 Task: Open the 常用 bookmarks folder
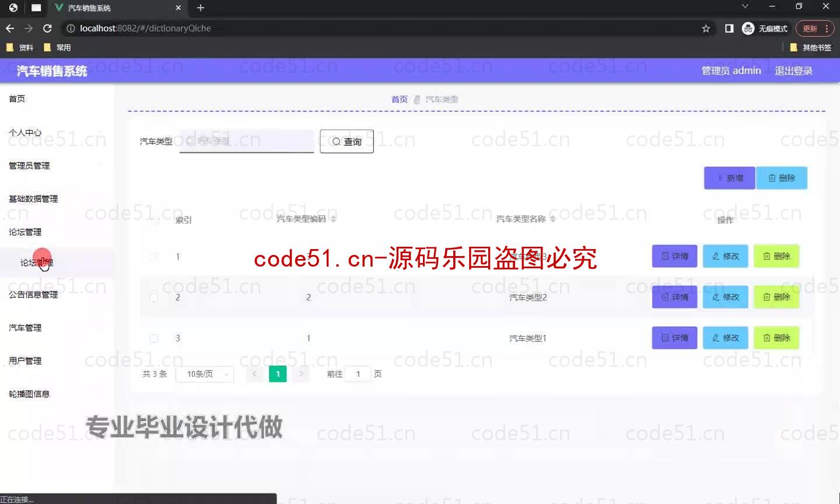(57, 47)
